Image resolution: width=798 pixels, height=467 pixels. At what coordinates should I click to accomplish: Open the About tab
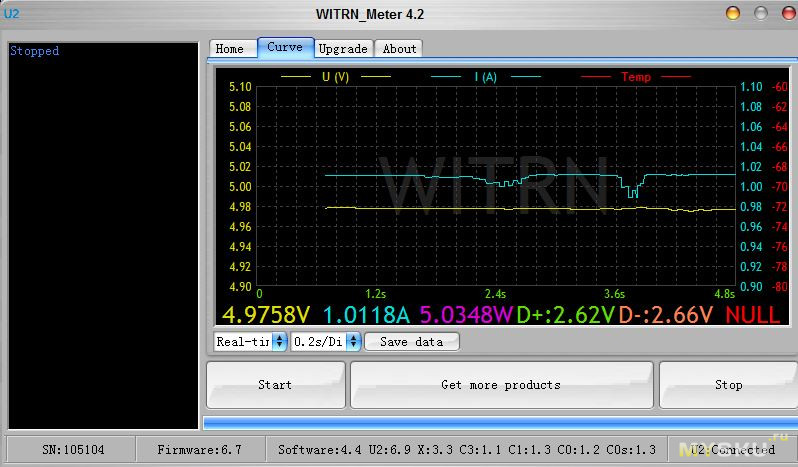(x=399, y=49)
